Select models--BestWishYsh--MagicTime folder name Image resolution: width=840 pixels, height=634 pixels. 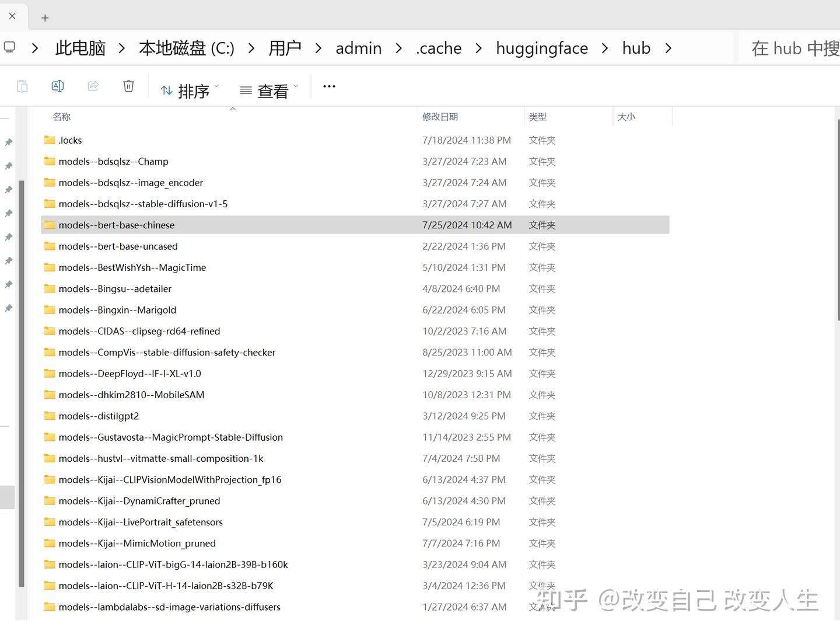point(132,267)
